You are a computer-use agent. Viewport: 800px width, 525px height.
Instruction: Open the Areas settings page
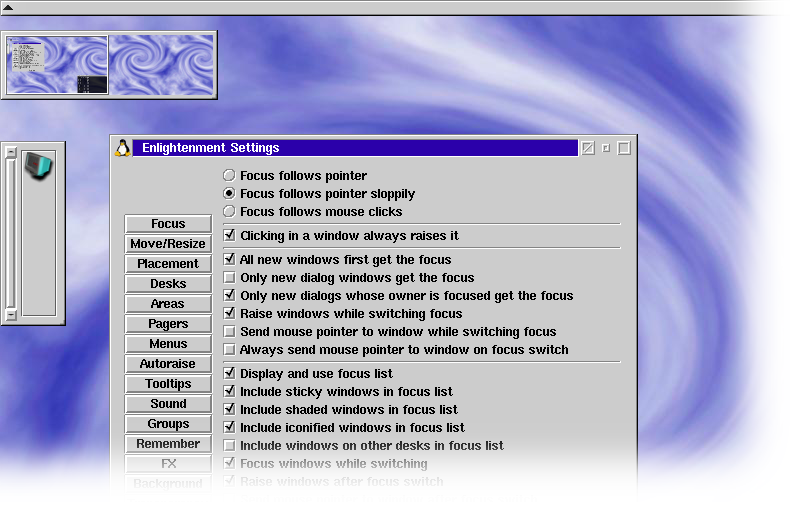click(x=168, y=304)
